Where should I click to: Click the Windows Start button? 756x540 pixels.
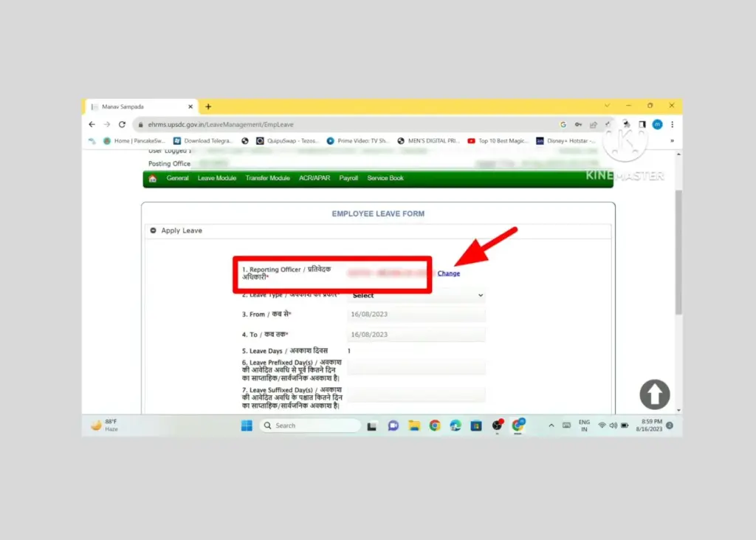[x=247, y=425]
